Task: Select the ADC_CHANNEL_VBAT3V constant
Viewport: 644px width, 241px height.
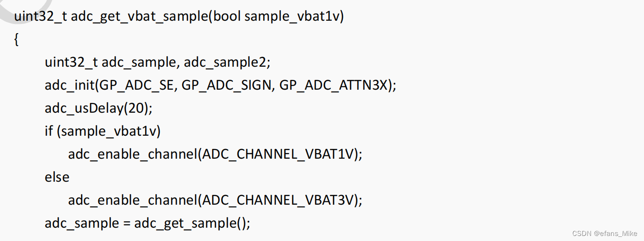Action: (279, 200)
